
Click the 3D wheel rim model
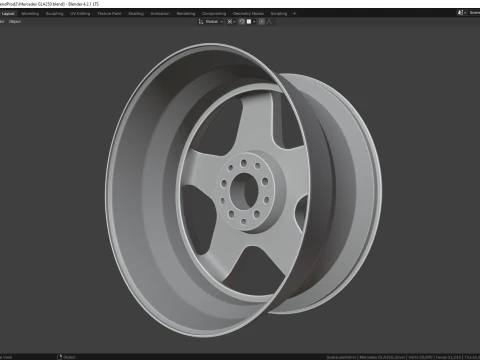[244, 190]
